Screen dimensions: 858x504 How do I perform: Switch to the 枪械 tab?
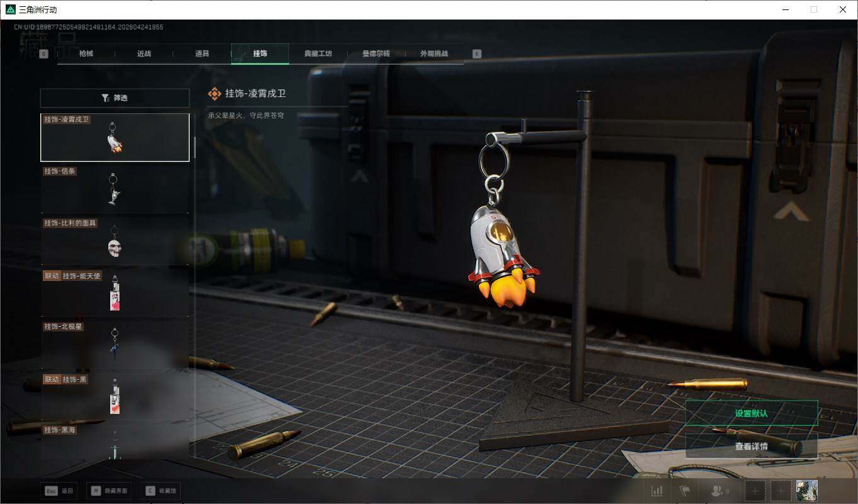[86, 54]
